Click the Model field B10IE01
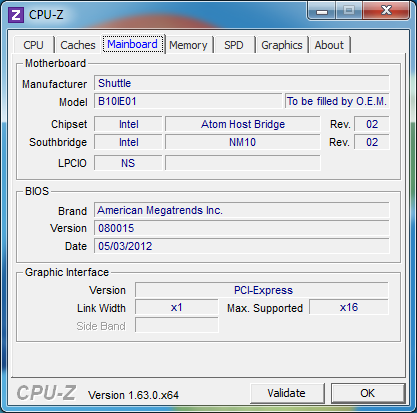Screen dimensions: 417x413 click(x=188, y=101)
